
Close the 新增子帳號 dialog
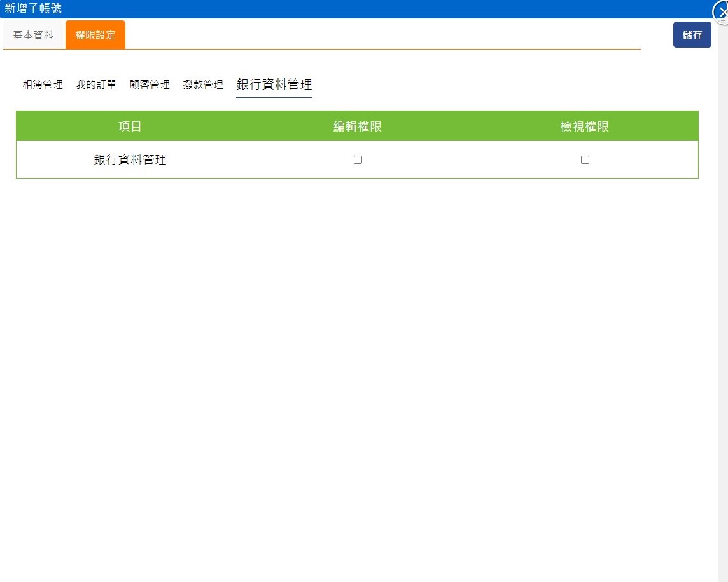click(x=721, y=12)
